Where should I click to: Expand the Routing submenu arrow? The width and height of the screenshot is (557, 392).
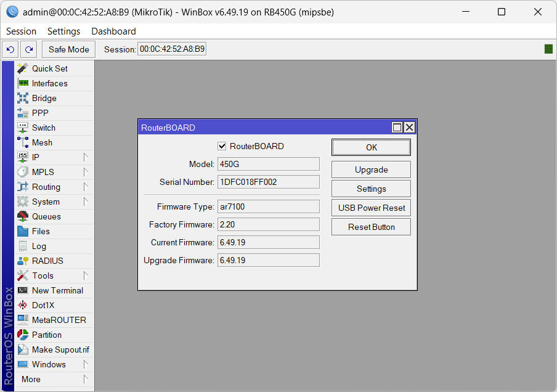[x=85, y=187]
